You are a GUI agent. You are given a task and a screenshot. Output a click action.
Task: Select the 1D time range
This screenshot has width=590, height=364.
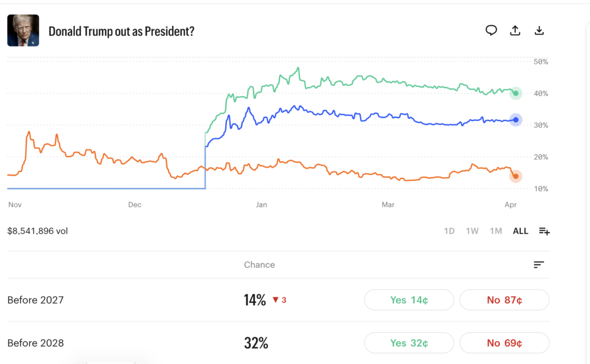point(449,231)
